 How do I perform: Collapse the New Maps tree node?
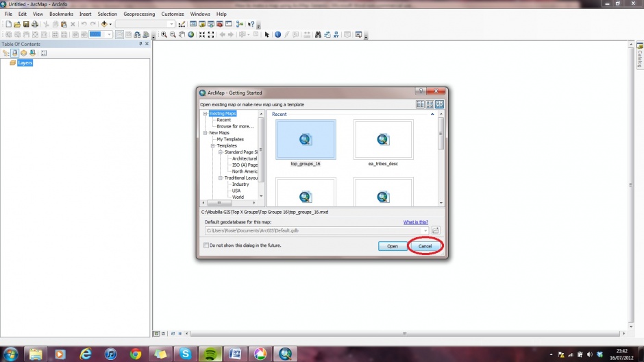(205, 133)
